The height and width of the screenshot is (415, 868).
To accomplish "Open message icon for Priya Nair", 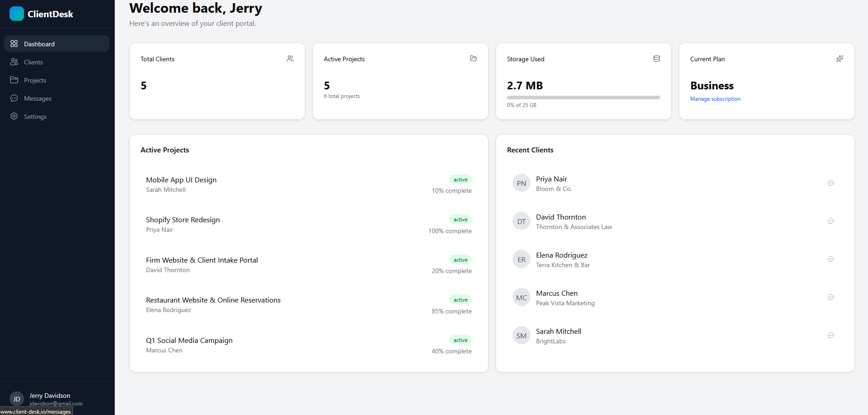I will [830, 183].
